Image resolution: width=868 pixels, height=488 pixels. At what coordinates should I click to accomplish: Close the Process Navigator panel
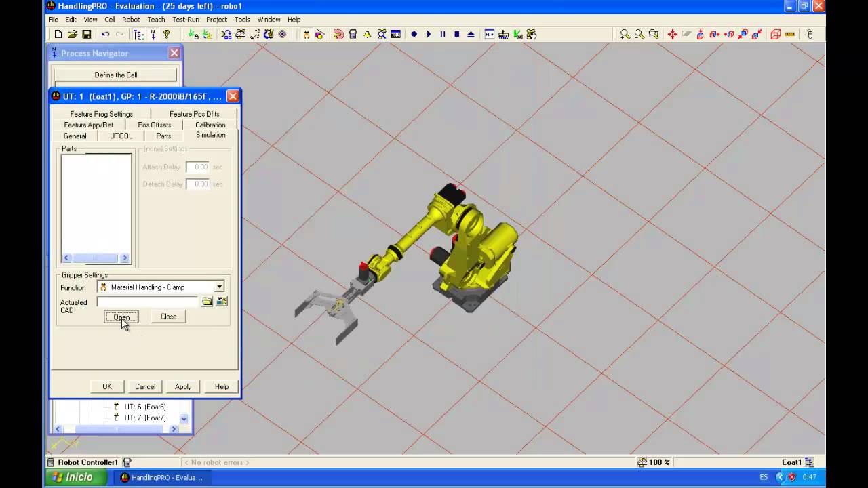(x=174, y=53)
